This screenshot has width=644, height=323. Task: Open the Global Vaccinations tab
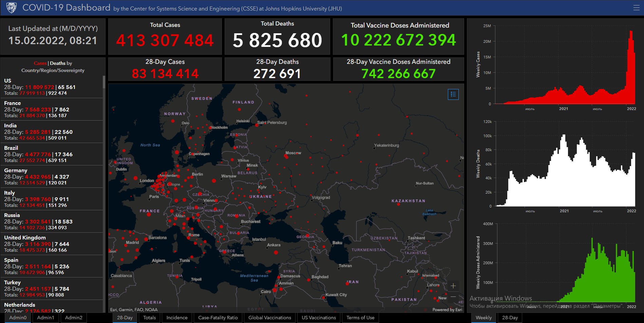coord(270,318)
